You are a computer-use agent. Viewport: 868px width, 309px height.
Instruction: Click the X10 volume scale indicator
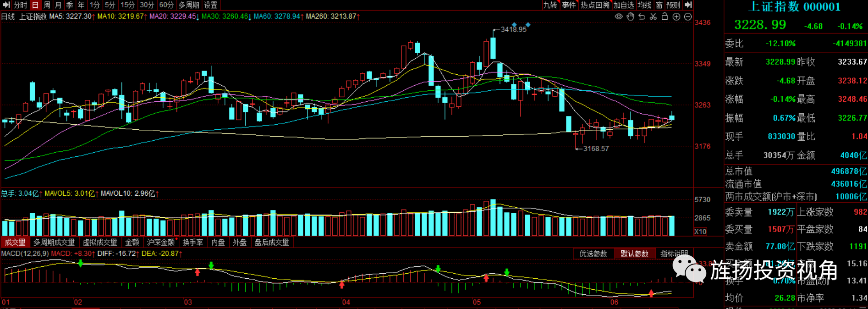(700, 232)
